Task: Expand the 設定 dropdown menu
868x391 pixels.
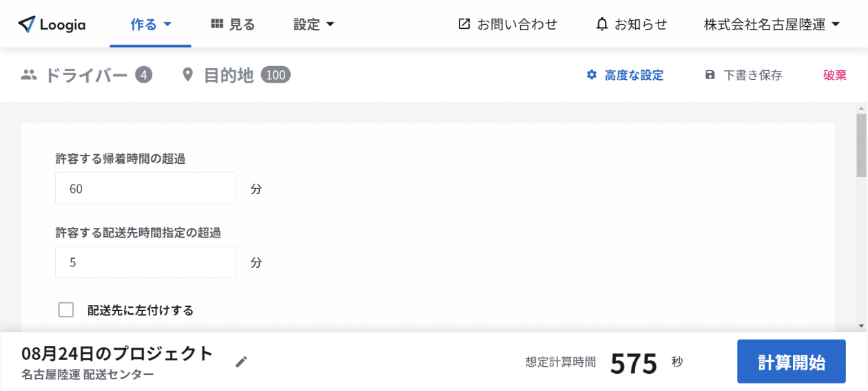Action: 314,25
